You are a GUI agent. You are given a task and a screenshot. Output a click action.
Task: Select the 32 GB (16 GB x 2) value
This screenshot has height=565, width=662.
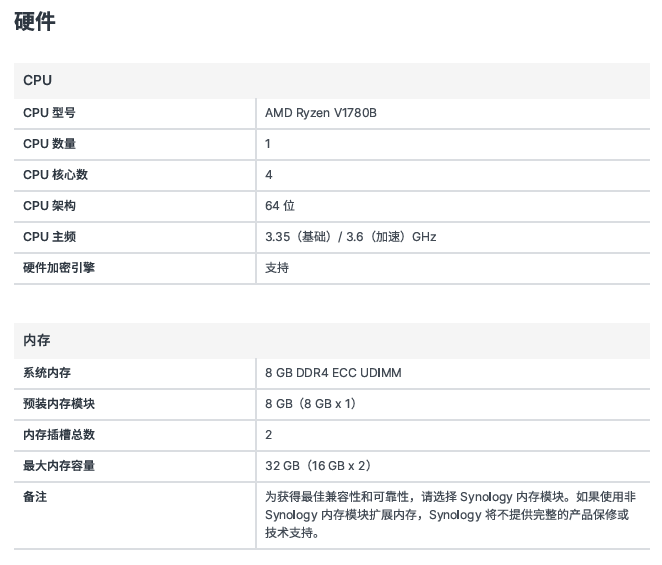click(318, 466)
